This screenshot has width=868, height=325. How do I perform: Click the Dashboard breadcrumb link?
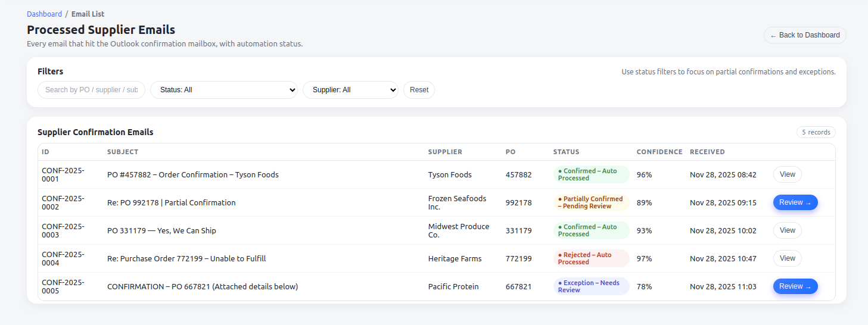pyautogui.click(x=44, y=14)
